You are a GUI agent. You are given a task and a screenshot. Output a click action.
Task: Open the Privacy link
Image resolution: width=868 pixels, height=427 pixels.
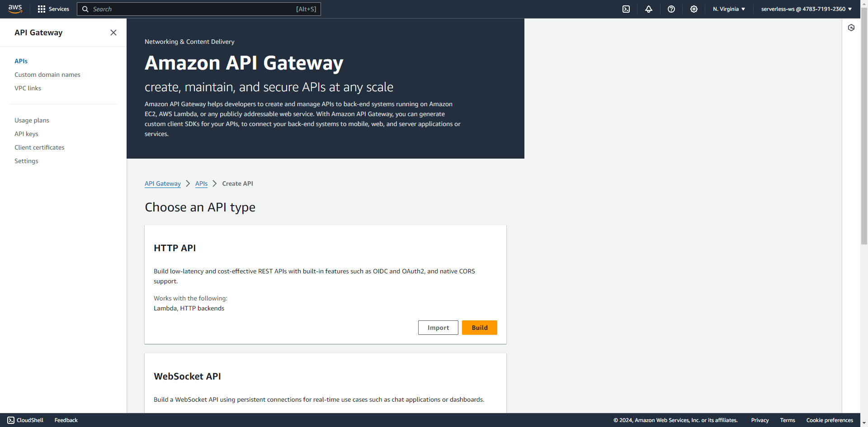[x=760, y=420]
